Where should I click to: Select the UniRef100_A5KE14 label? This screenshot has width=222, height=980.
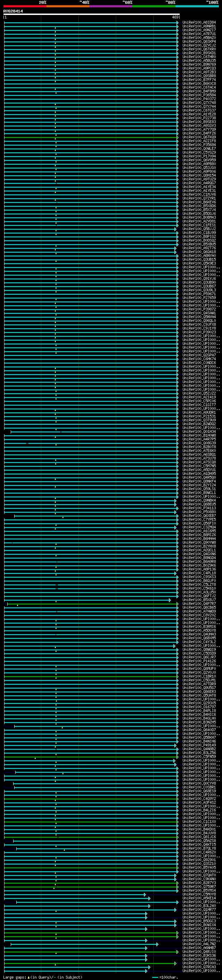[199, 898]
